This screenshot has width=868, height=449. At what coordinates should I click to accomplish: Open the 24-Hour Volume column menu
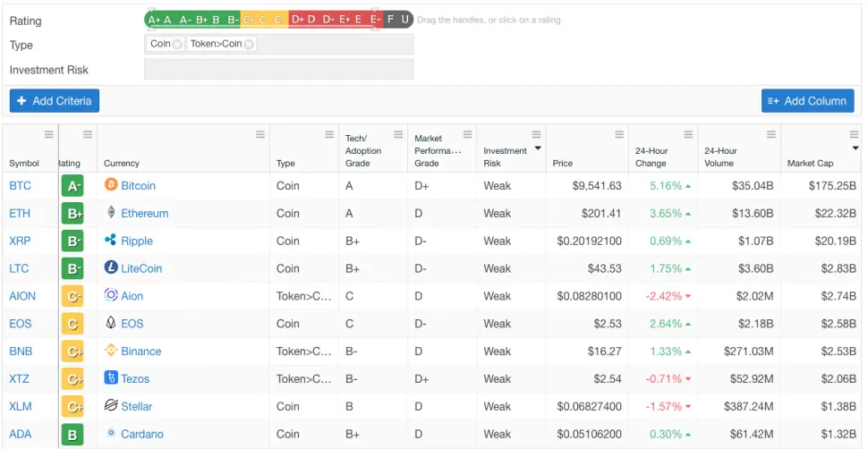(771, 134)
